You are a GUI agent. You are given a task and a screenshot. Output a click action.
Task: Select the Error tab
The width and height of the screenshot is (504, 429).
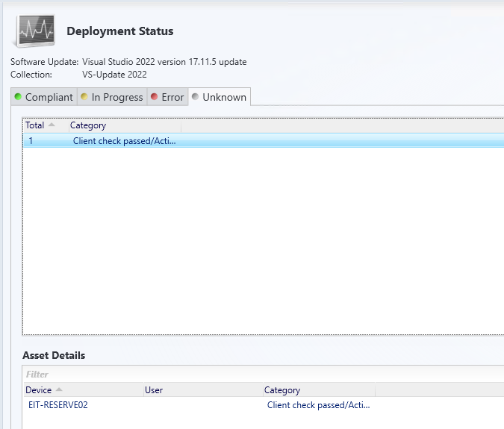167,97
